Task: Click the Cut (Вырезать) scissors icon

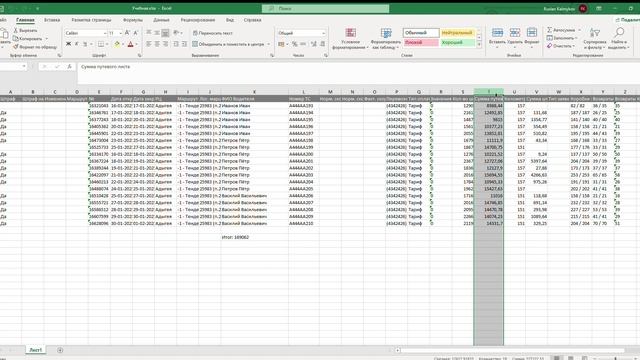Action: click(16, 31)
